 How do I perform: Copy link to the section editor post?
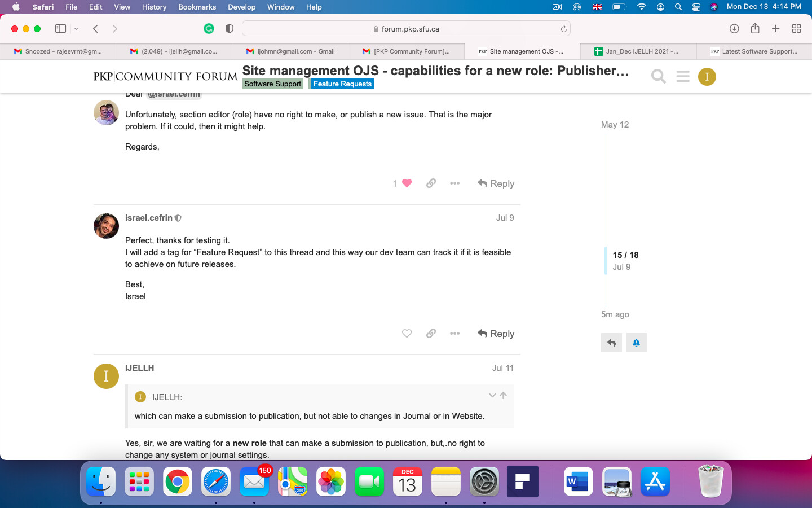tap(431, 183)
